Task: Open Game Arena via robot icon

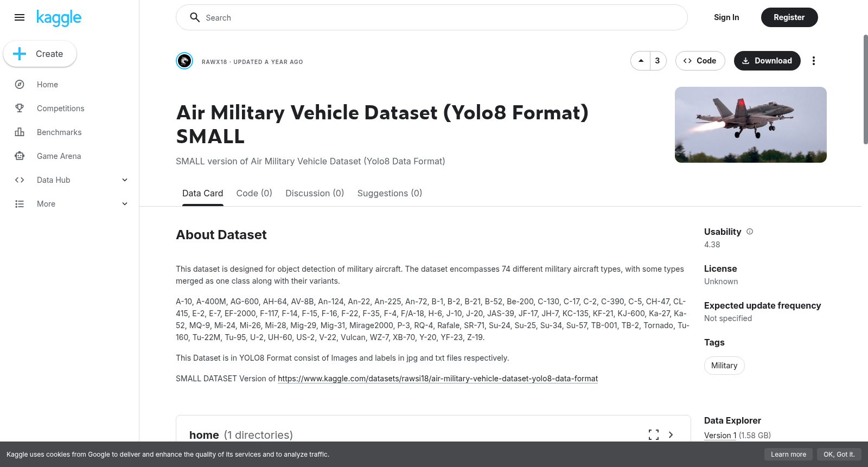Action: (x=20, y=156)
